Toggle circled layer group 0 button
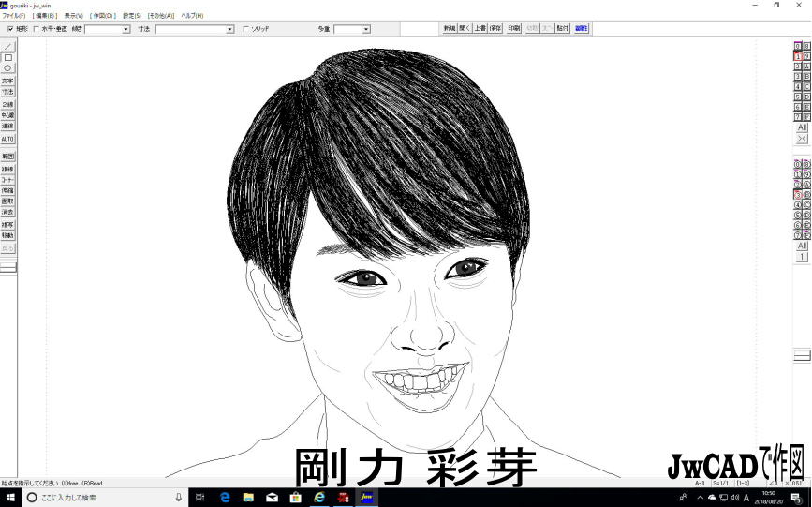Image resolution: width=812 pixels, height=507 pixels. (798, 164)
